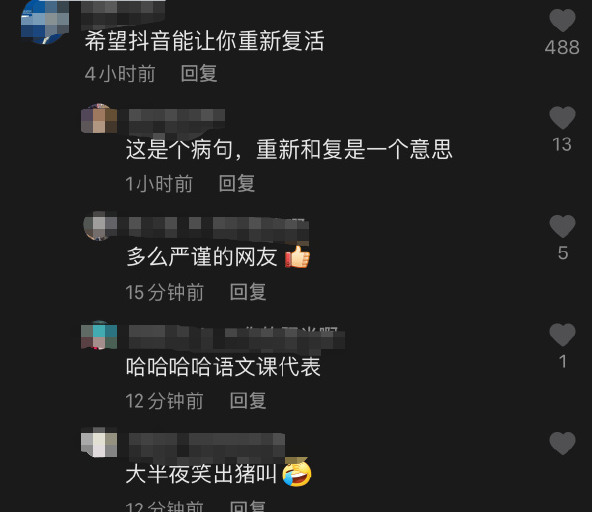Like the 哈哈哈哈语文课代表 reply

(x=562, y=335)
